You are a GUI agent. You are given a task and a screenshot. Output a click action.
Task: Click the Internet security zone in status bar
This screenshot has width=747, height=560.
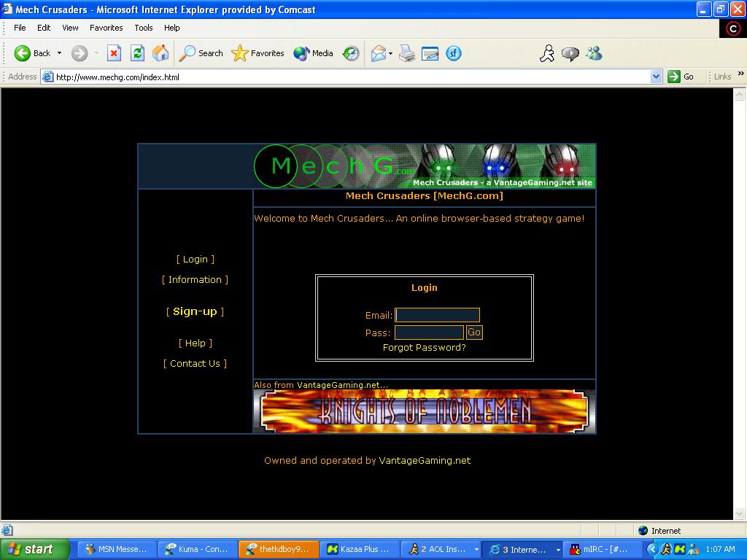tap(659, 531)
